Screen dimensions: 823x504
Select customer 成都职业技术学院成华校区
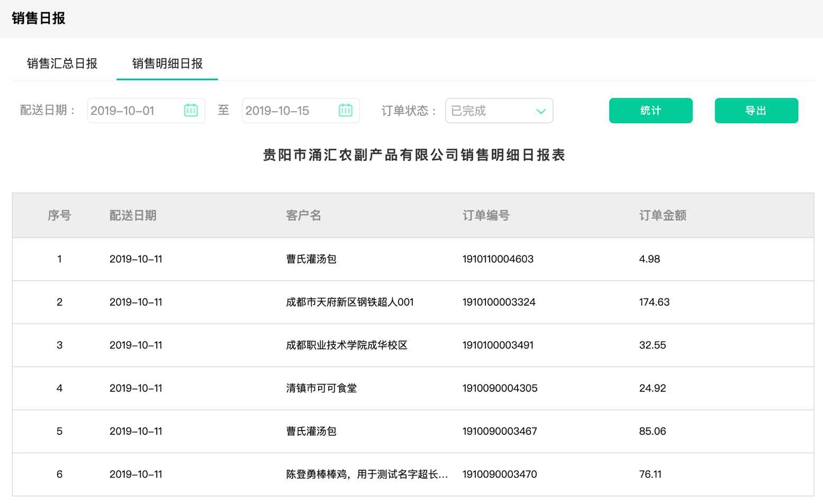[346, 345]
